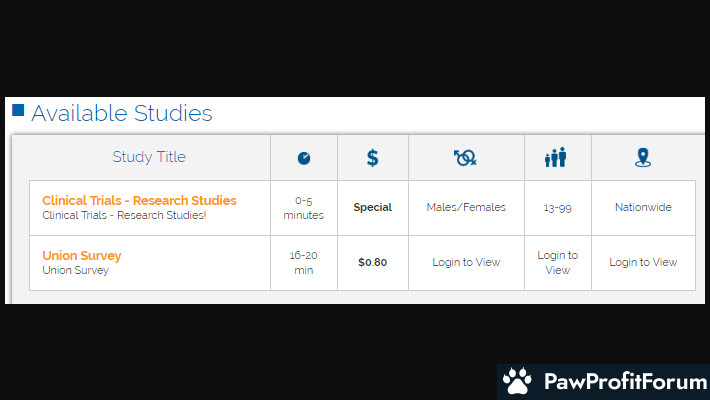Click the gender symbols column icon

point(465,158)
